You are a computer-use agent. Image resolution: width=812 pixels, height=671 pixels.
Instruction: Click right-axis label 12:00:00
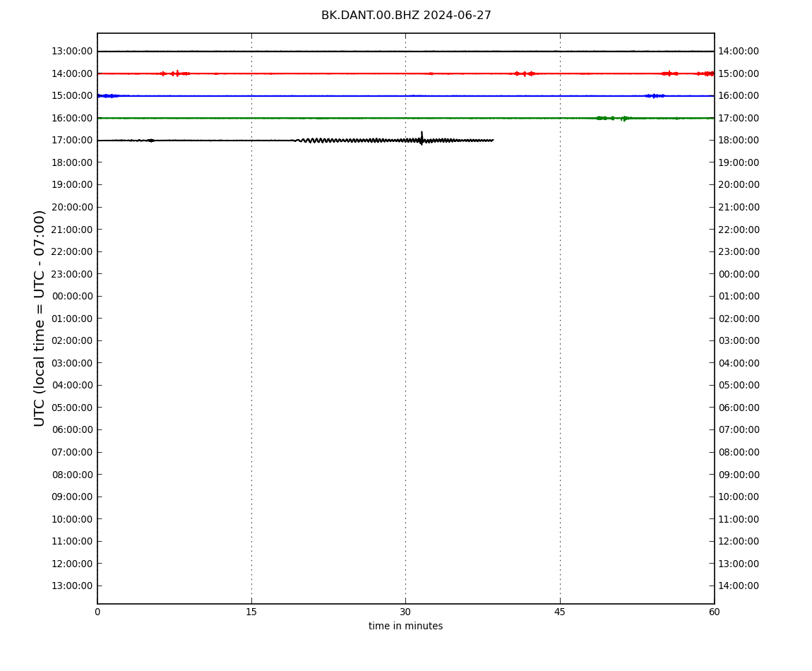point(739,542)
